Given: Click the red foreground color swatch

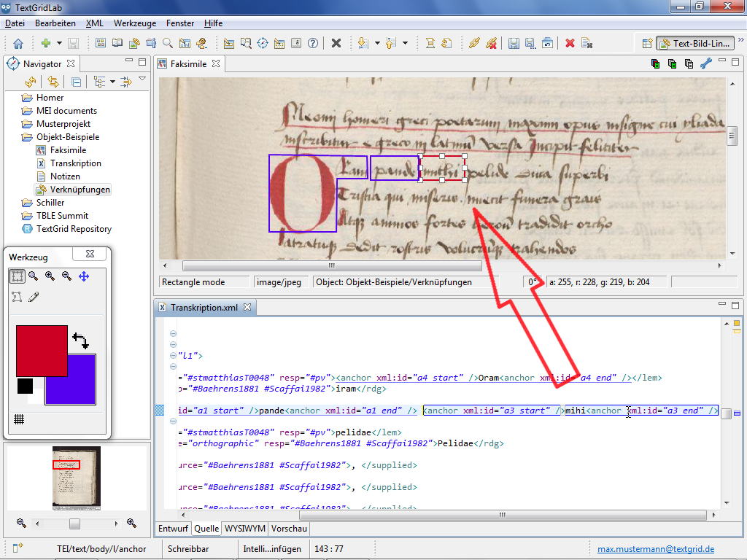Looking at the screenshot, I should click(x=42, y=350).
